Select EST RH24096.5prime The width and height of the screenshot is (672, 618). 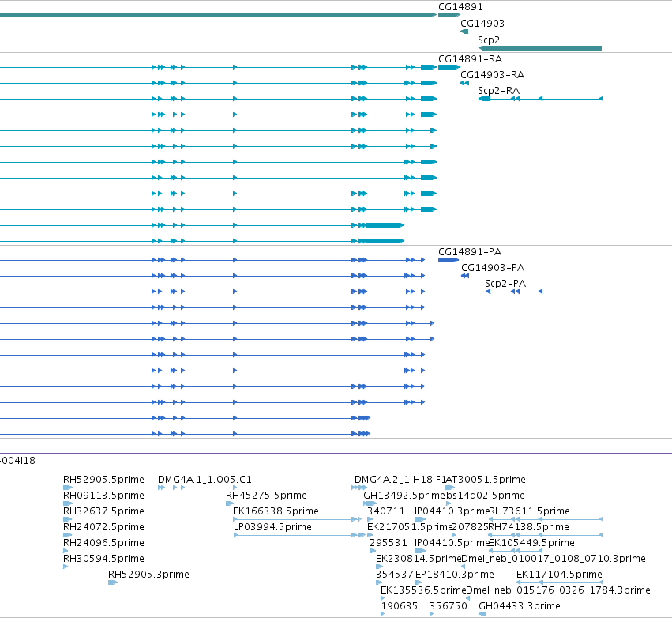click(x=103, y=543)
